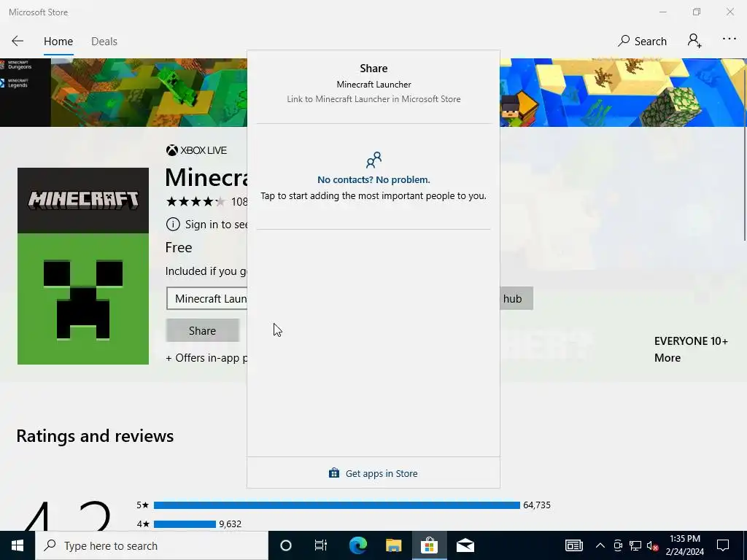
Task: Click the Meet Now tray icon
Action: tap(618, 545)
